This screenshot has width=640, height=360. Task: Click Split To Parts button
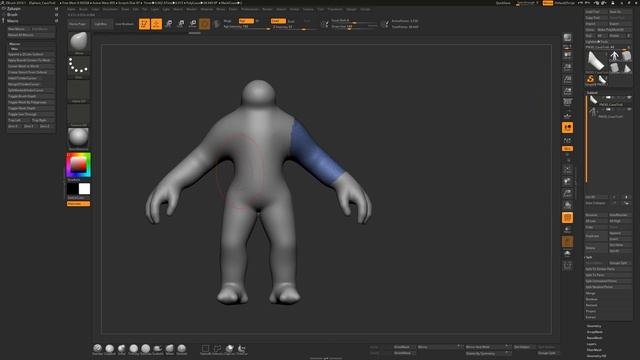pos(608,275)
